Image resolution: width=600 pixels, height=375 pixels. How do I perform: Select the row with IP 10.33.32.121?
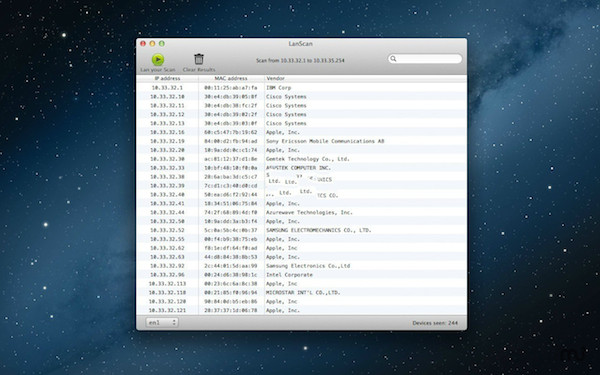(302, 310)
